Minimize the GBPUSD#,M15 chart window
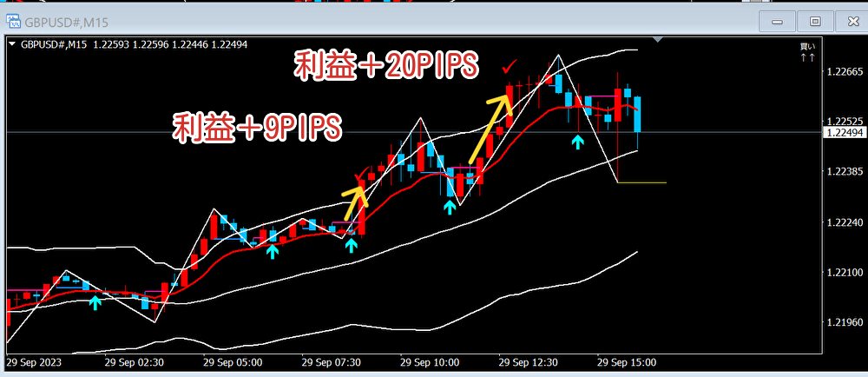This screenshot has width=868, height=377. [777, 22]
